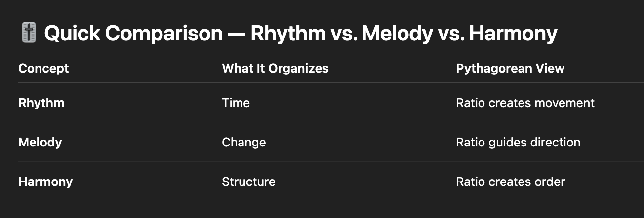Screen dimensions: 644x218
Task: Click the Structure cell in Harmony row
Action: (248, 182)
